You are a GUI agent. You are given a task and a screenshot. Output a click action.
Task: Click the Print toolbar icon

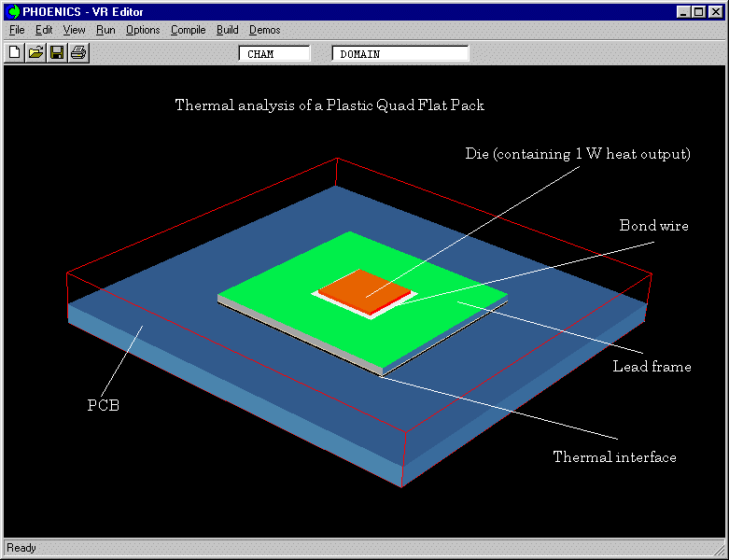click(x=78, y=53)
